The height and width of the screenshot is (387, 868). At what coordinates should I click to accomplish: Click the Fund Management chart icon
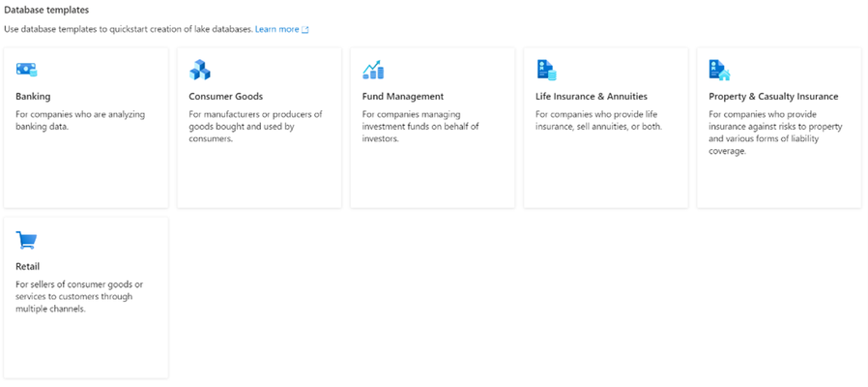[x=373, y=70]
